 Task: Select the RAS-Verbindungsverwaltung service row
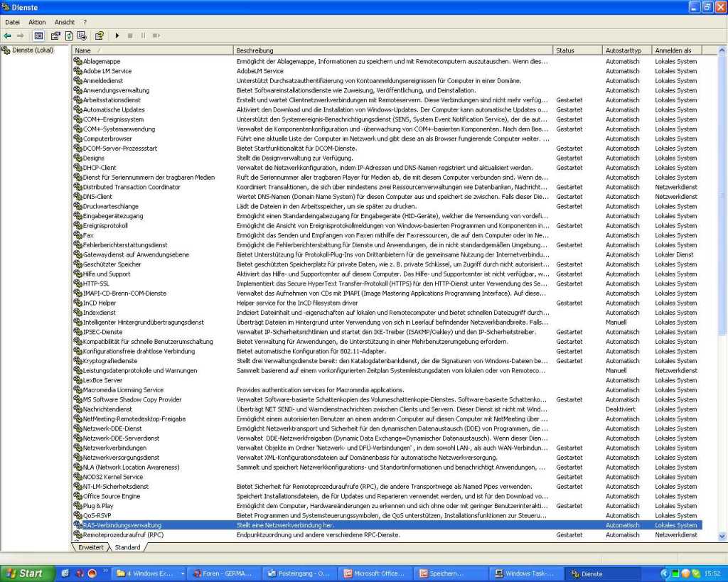pos(387,525)
